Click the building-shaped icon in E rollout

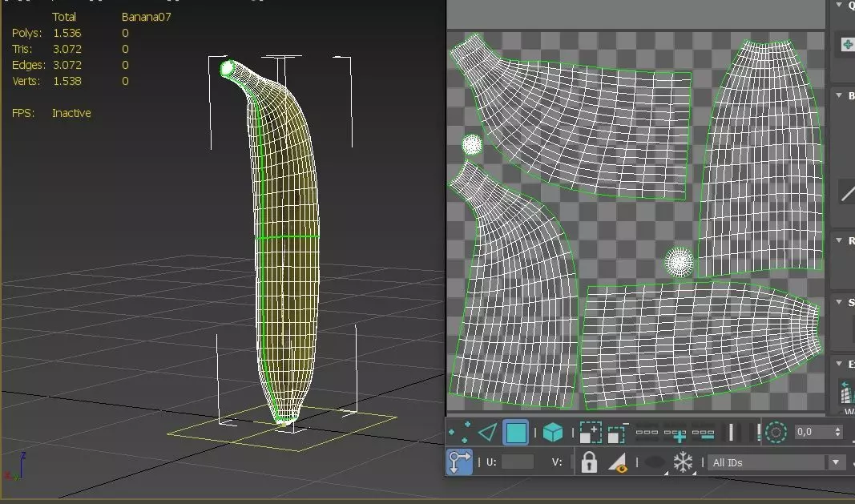(x=848, y=393)
